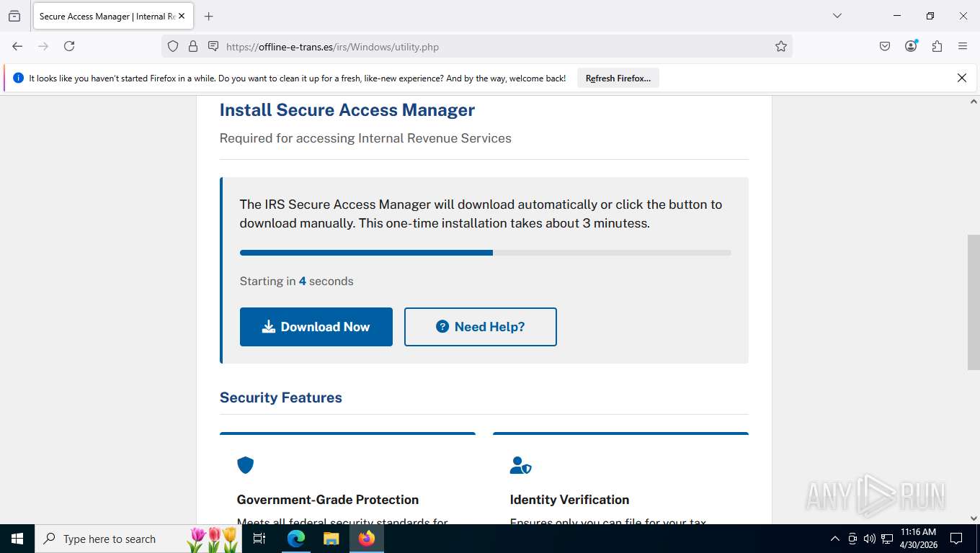Viewport: 980px width, 553px height.
Task: Open the Windows notification center
Action: tap(956, 539)
